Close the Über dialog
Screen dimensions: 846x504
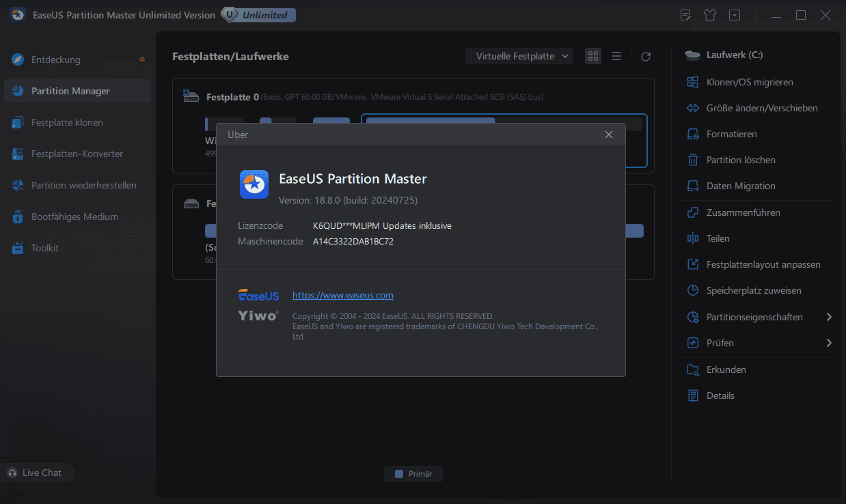pos(609,135)
